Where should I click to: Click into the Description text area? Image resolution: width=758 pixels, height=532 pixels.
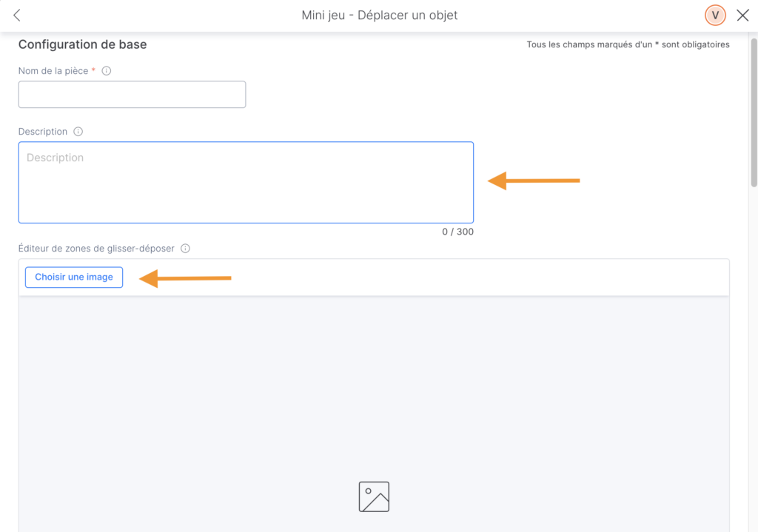246,182
